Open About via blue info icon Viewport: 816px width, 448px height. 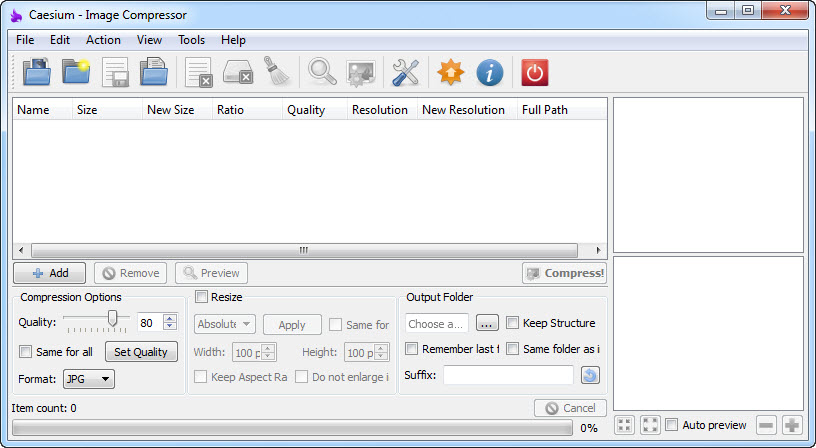click(489, 72)
